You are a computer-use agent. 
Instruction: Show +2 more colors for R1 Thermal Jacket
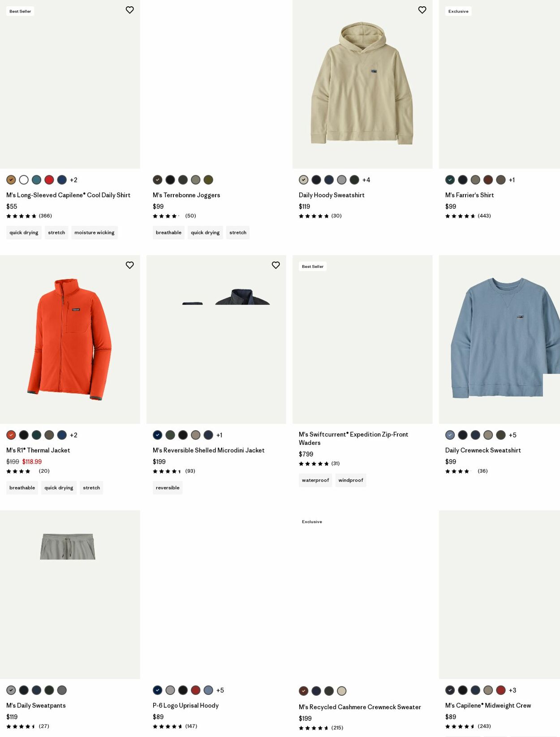pos(74,435)
